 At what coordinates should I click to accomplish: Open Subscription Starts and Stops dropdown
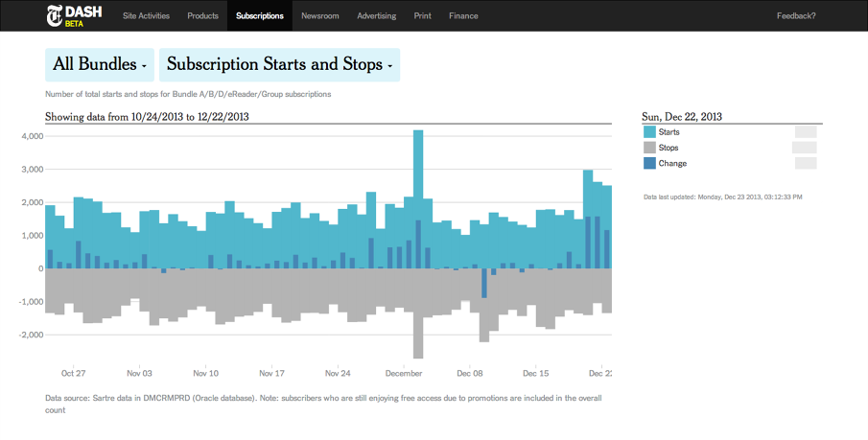279,65
